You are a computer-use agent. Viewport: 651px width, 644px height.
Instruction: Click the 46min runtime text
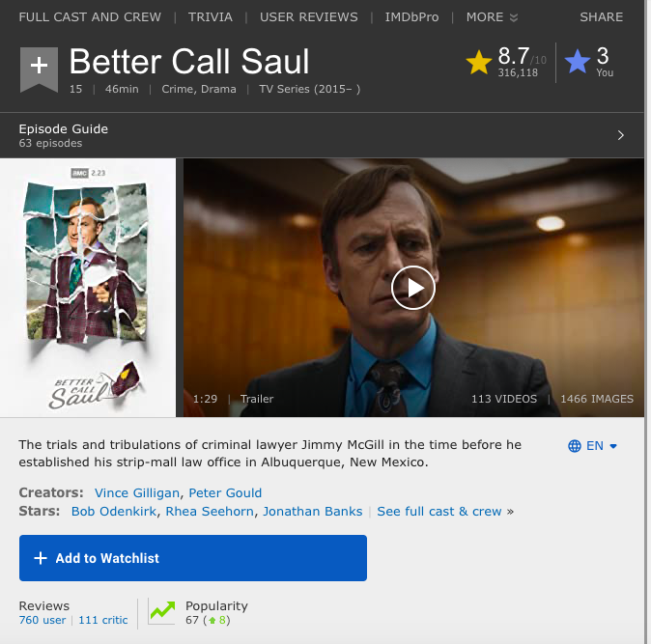122,89
